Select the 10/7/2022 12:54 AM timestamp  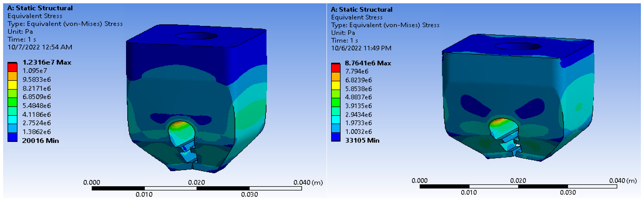40,47
